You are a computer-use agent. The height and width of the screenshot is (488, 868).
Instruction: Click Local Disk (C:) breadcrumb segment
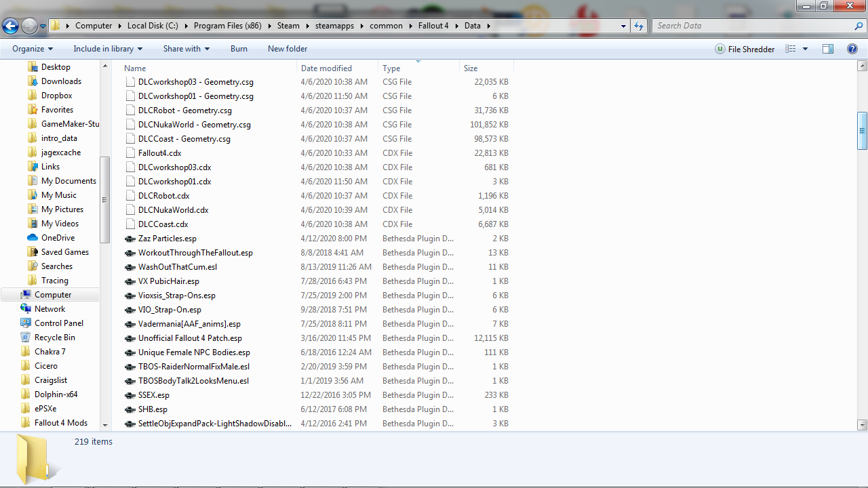click(x=153, y=26)
